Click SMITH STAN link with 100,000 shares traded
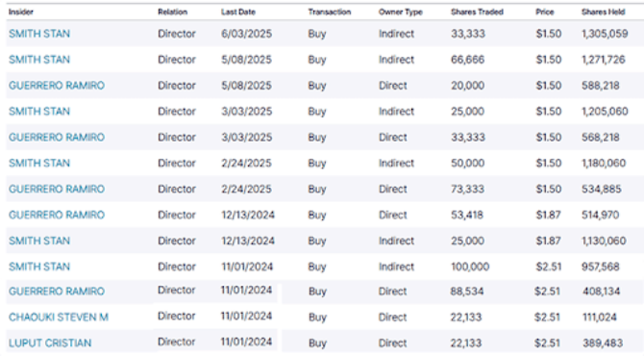The width and height of the screenshot is (644, 356). point(39,267)
